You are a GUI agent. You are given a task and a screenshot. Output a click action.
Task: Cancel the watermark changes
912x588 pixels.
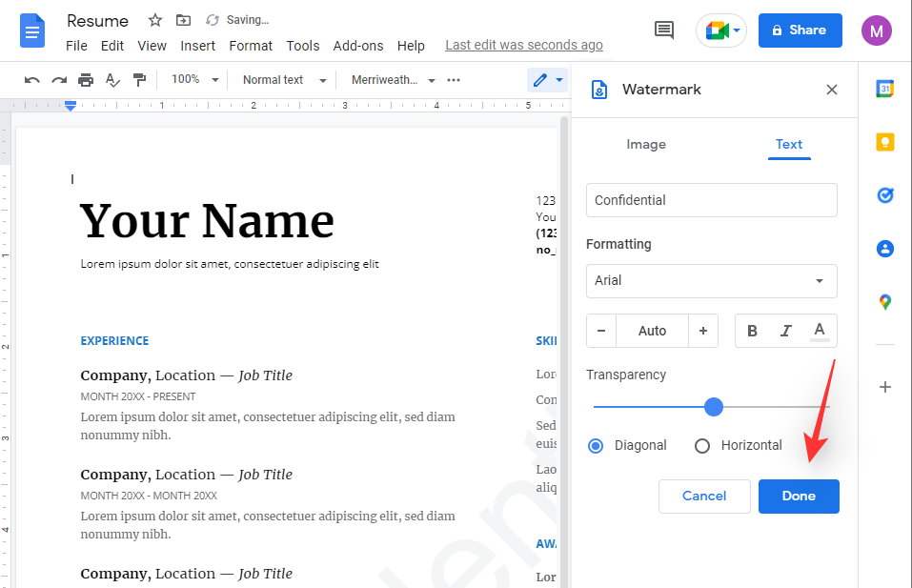click(x=704, y=497)
